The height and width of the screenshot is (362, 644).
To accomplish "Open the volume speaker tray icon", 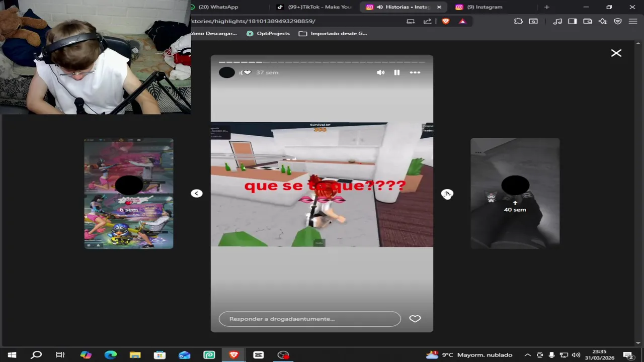I will (576, 355).
